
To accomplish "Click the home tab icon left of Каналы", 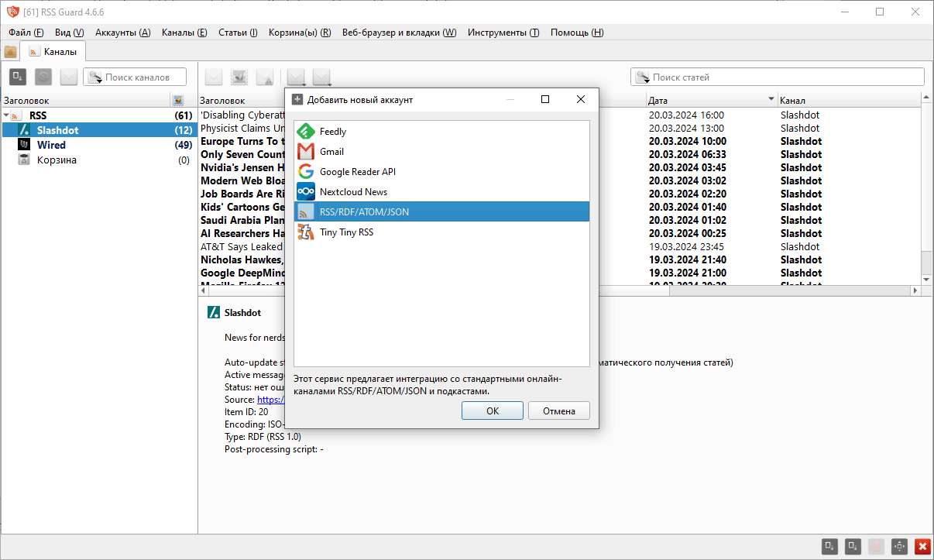I will (11, 52).
